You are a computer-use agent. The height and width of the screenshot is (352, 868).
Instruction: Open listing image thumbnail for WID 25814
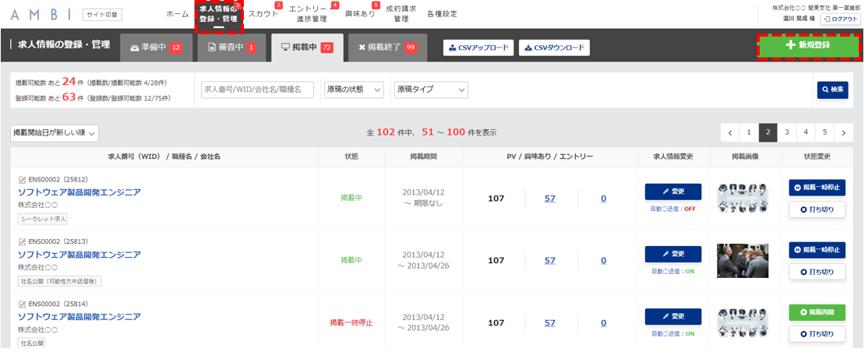pos(743,323)
